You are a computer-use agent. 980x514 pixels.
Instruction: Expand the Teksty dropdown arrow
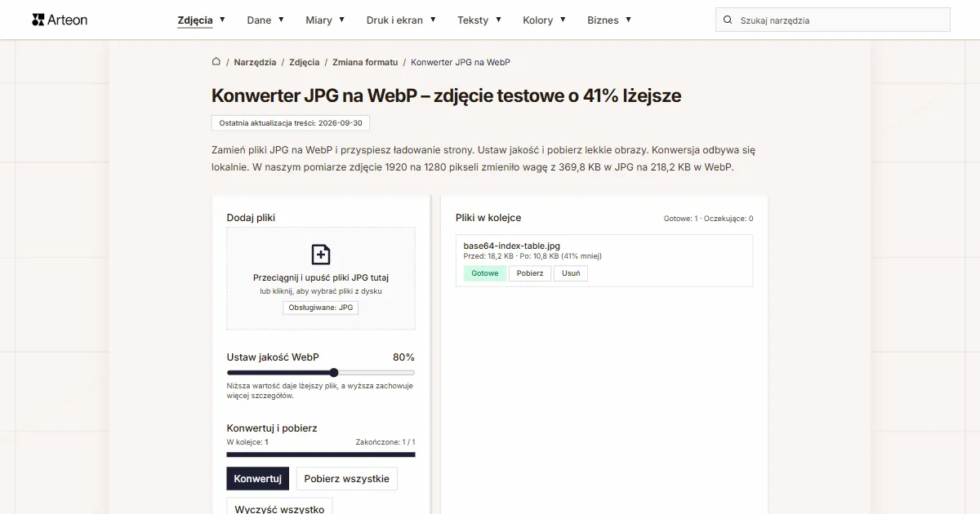(x=498, y=20)
